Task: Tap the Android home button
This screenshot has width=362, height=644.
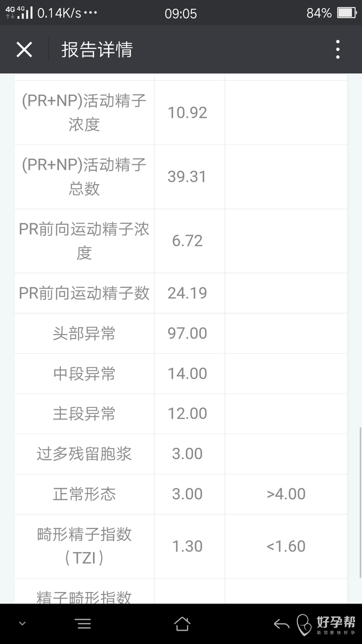Action: point(182,623)
